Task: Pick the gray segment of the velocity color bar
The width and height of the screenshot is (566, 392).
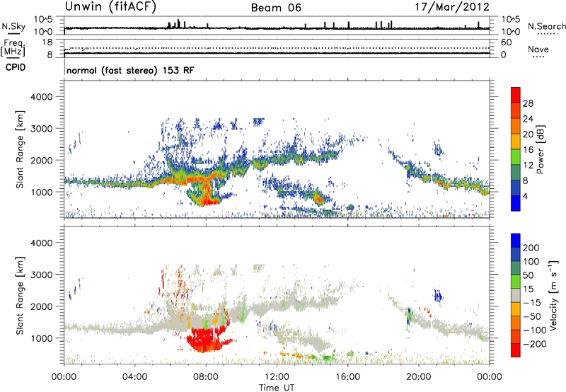Action: point(516,296)
